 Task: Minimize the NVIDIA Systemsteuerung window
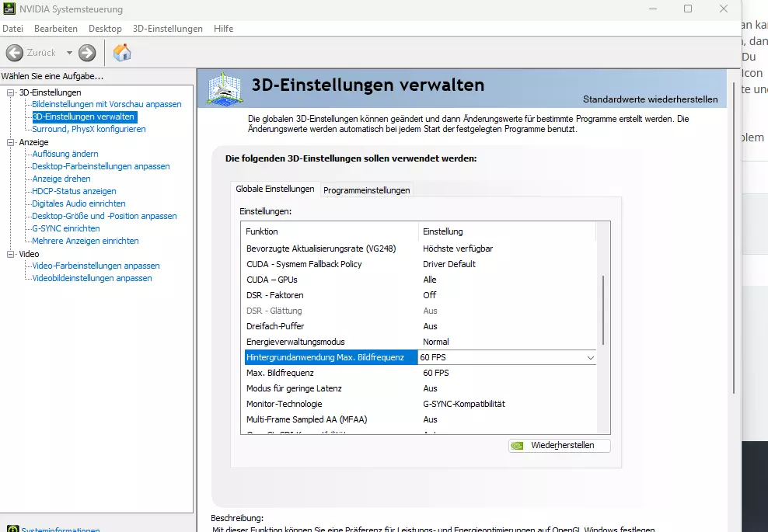(653, 9)
